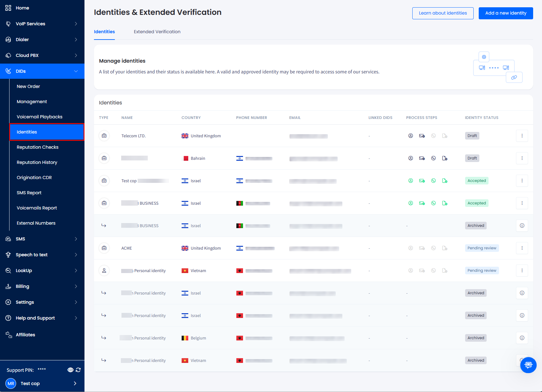This screenshot has width=542, height=392.
Task: Click the COUNTRY column header
Action: pos(191,118)
